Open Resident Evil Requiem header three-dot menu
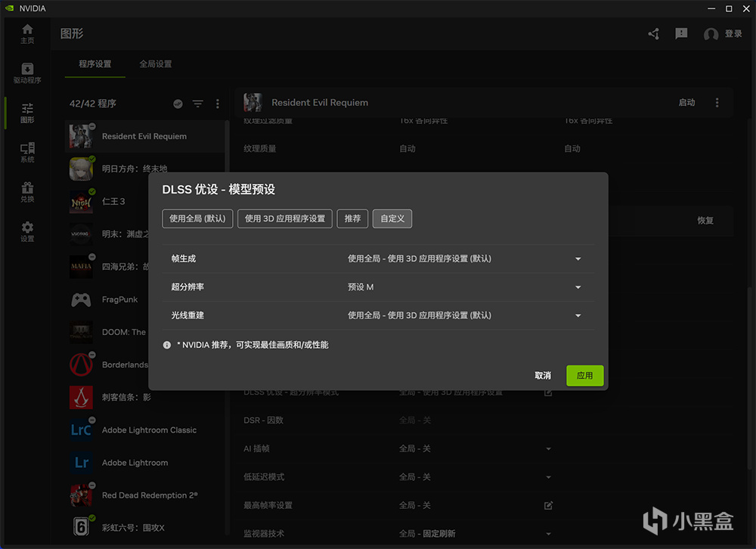 tap(717, 102)
